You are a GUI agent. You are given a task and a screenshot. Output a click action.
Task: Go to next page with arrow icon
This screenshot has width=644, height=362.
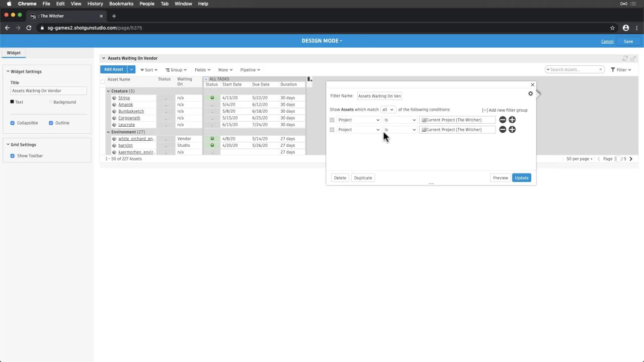pyautogui.click(x=631, y=159)
